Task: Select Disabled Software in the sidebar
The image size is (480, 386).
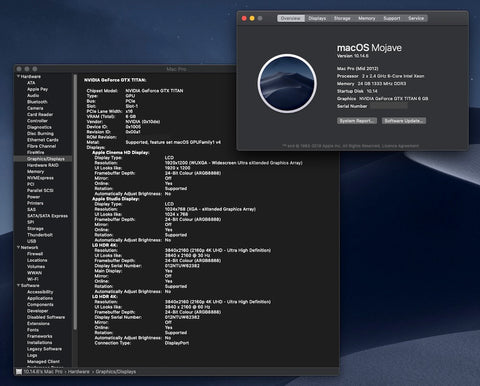Action: [x=46, y=317]
